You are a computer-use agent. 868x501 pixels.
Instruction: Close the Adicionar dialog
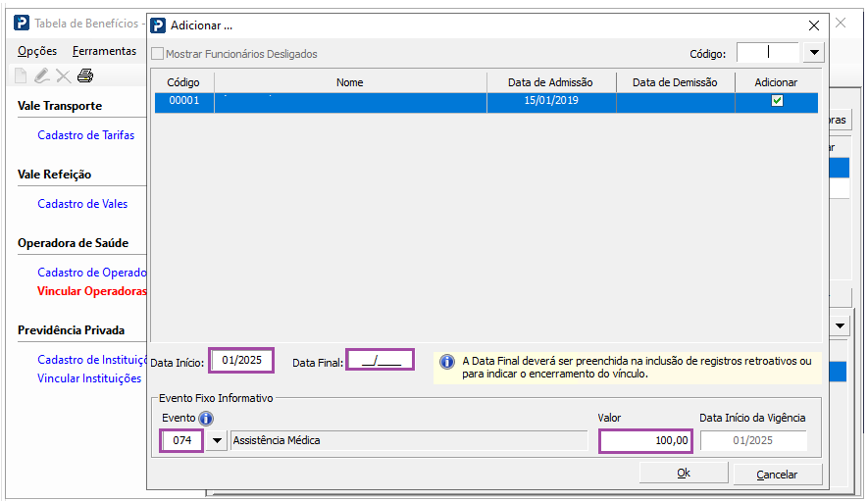(814, 25)
